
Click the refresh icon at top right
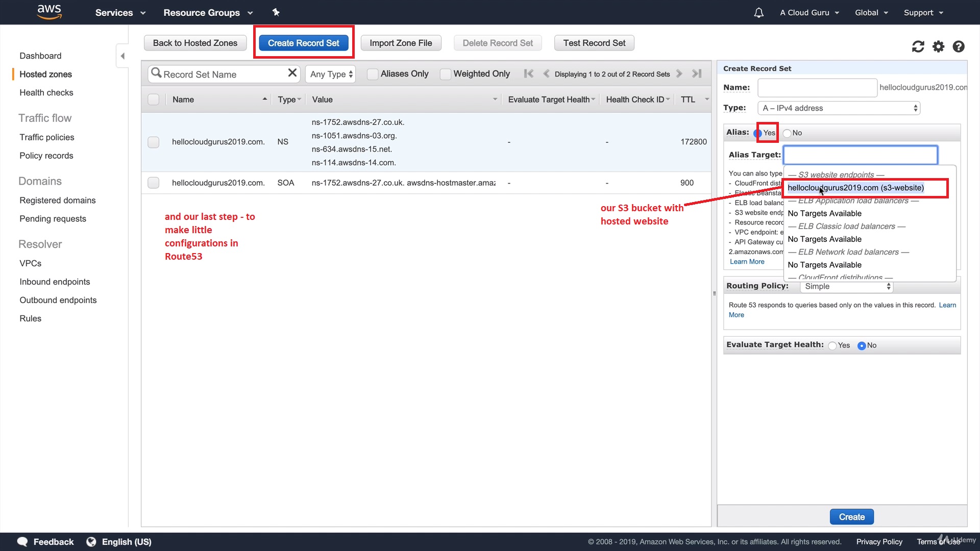pyautogui.click(x=918, y=46)
